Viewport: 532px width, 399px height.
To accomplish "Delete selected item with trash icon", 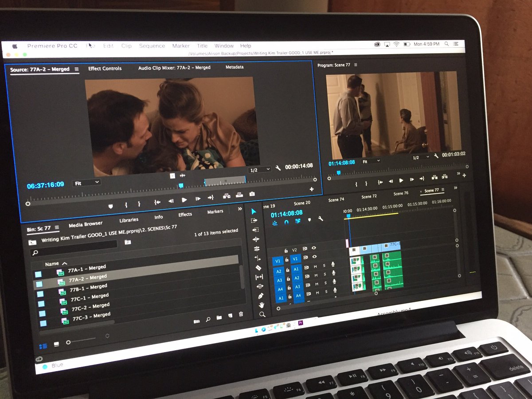I will point(241,315).
